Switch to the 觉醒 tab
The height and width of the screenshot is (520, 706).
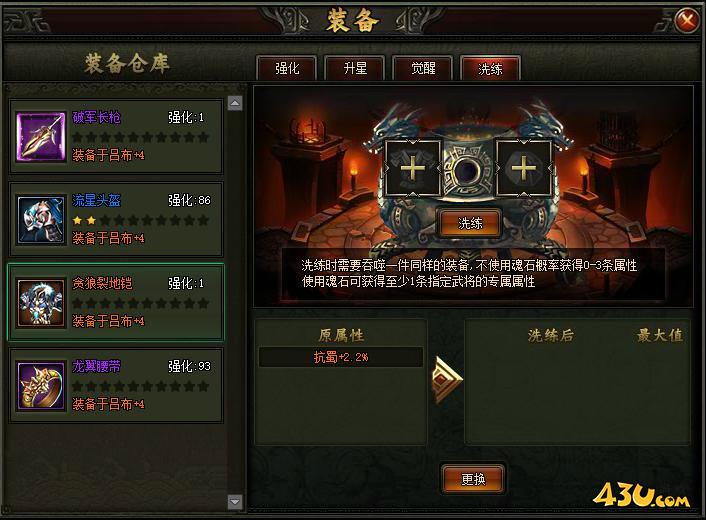[423, 68]
